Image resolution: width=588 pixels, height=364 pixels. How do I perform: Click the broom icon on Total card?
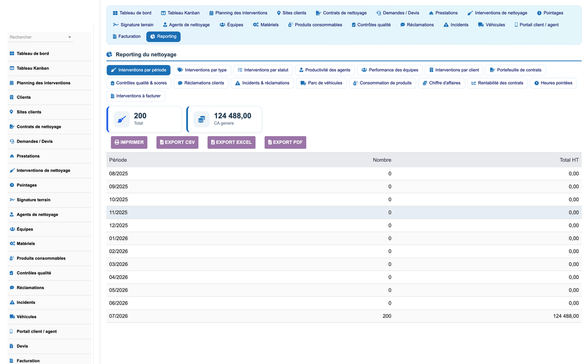click(122, 120)
